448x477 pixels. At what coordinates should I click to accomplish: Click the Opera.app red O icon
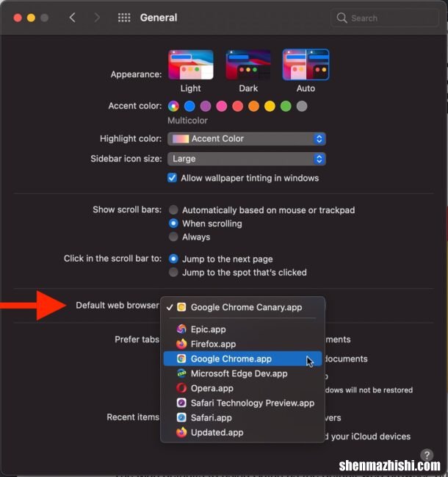[181, 388]
